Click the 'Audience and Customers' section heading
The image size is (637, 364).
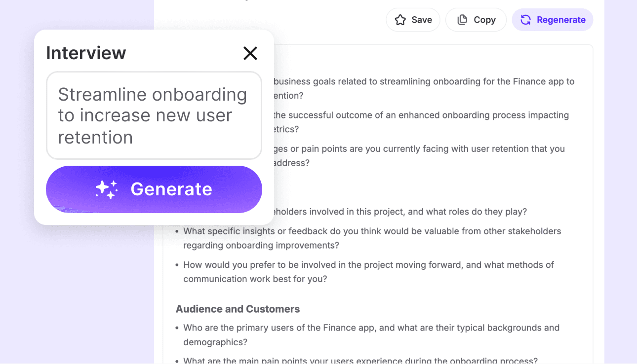pos(238,309)
